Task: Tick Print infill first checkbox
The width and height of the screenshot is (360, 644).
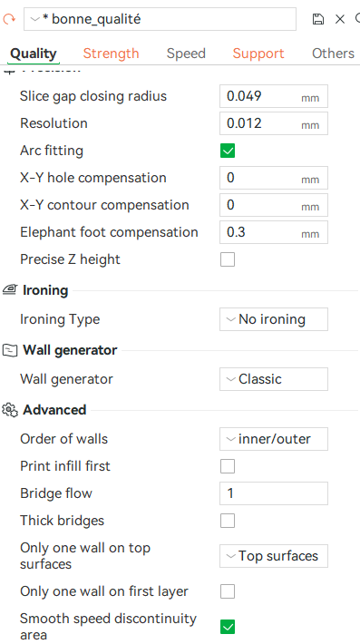Action: [x=228, y=466]
